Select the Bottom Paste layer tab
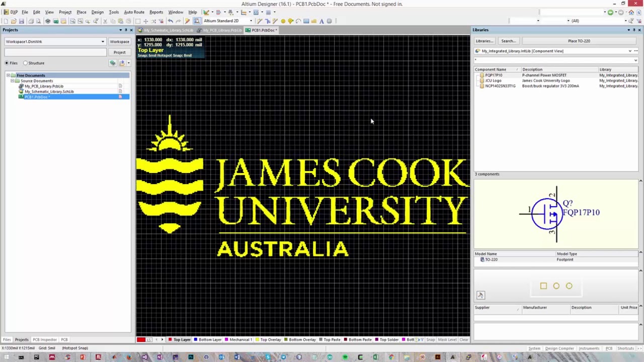Screen dimensions: 644x362 pos(357,340)
